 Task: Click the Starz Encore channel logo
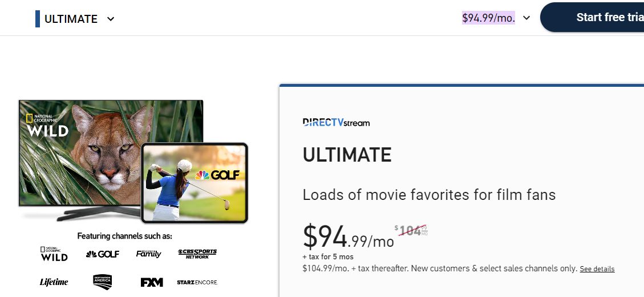coord(197,282)
